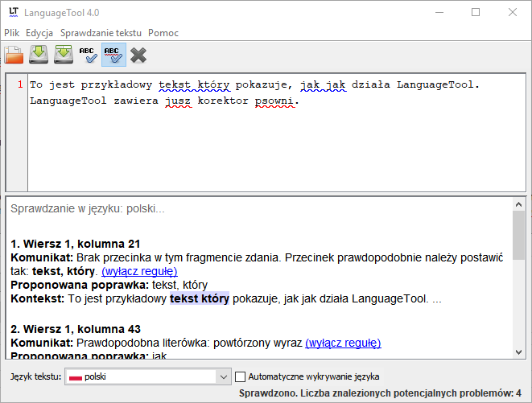532x403 pixels.
Task: Click the gray X clear icon
Action: pyautogui.click(x=138, y=55)
